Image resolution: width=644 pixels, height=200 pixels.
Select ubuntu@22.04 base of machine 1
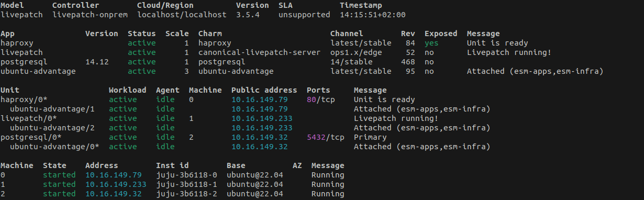coord(255,184)
